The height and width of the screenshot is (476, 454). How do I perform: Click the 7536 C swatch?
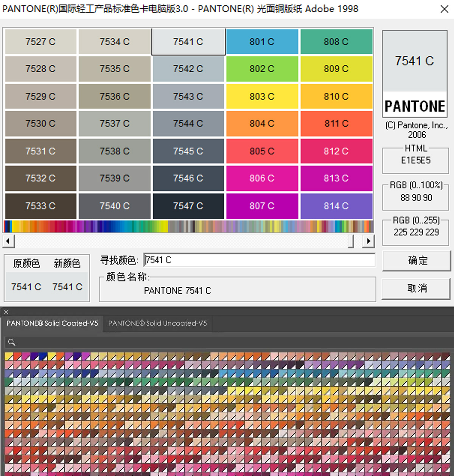[115, 96]
